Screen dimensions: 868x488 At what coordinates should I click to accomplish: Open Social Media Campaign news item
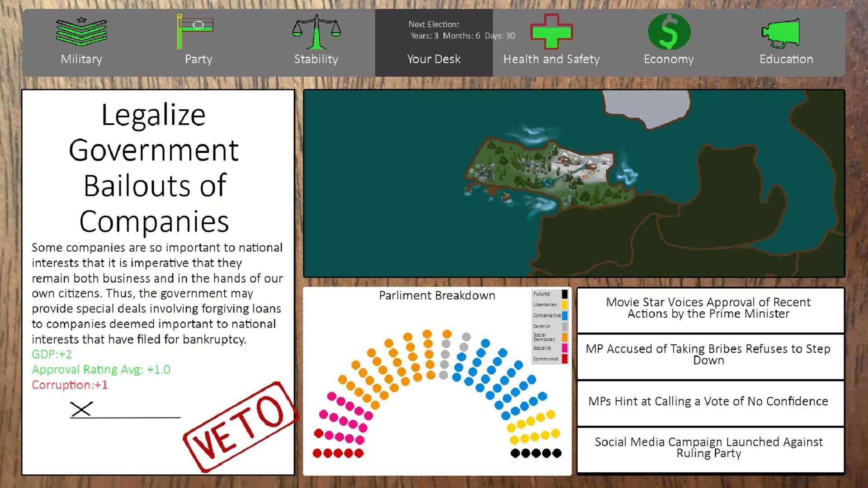[708, 448]
